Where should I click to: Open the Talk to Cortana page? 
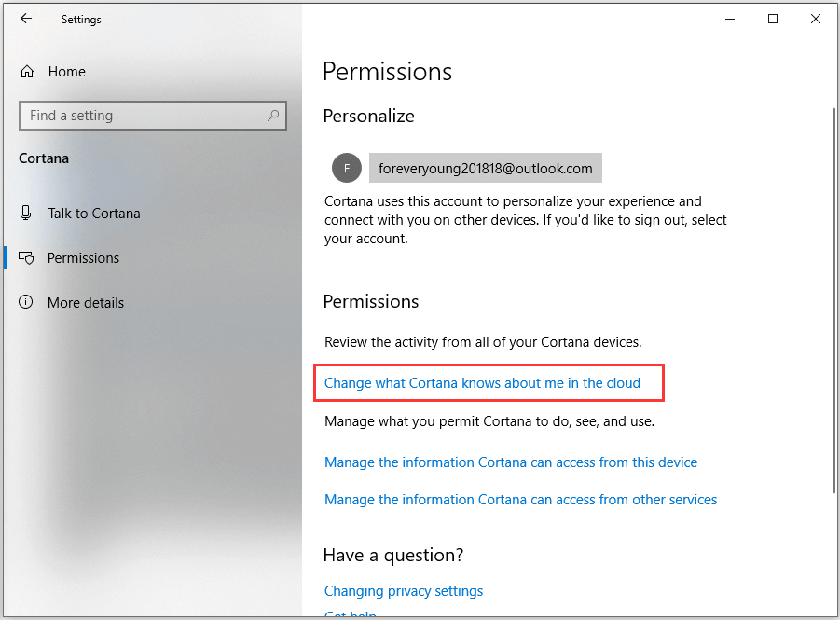(94, 214)
